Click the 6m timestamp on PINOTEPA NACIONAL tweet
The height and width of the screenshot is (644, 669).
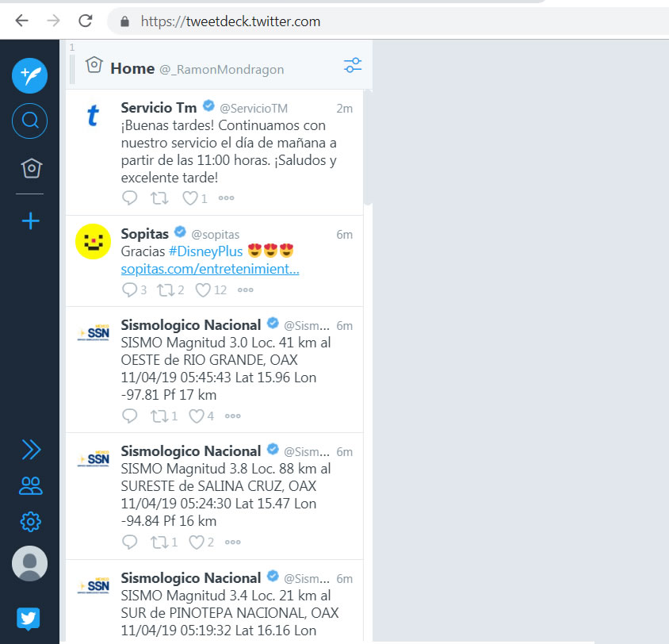(344, 578)
